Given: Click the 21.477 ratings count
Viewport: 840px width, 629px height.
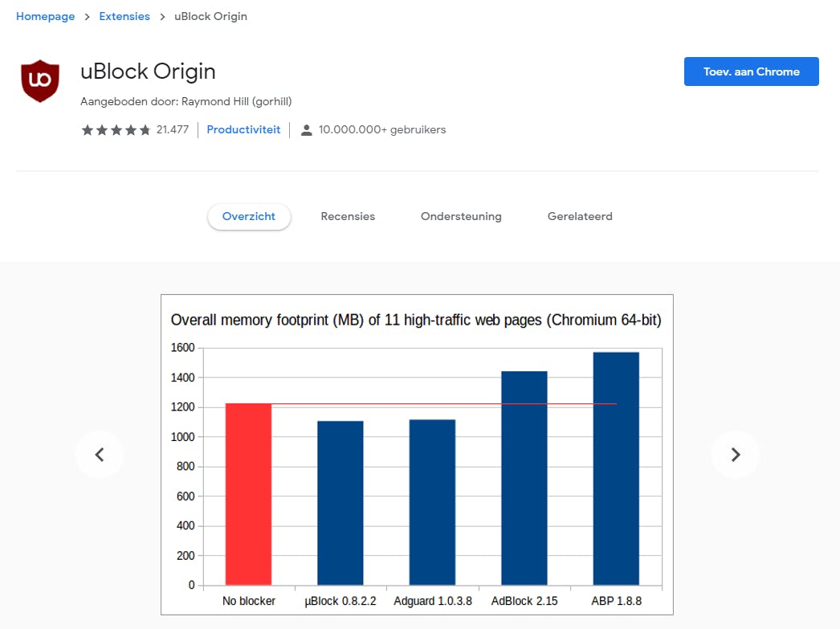Looking at the screenshot, I should click(x=173, y=129).
